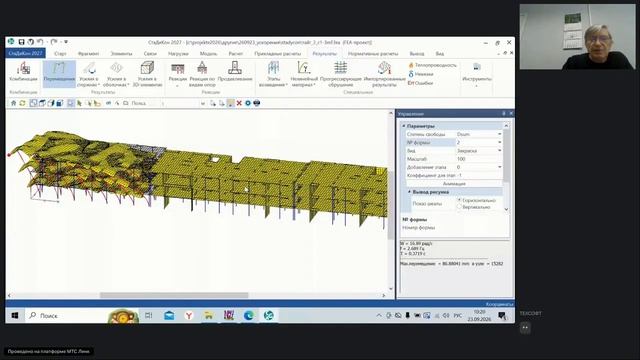Screen dimensions: 640x360
Task: Open Усилия в оболочках results
Action: [x=116, y=74]
